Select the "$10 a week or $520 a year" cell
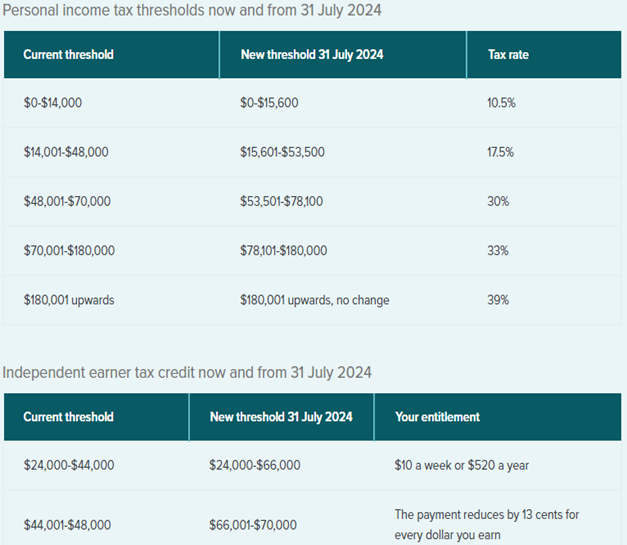Screen dimensions: 627x545 click(462, 465)
